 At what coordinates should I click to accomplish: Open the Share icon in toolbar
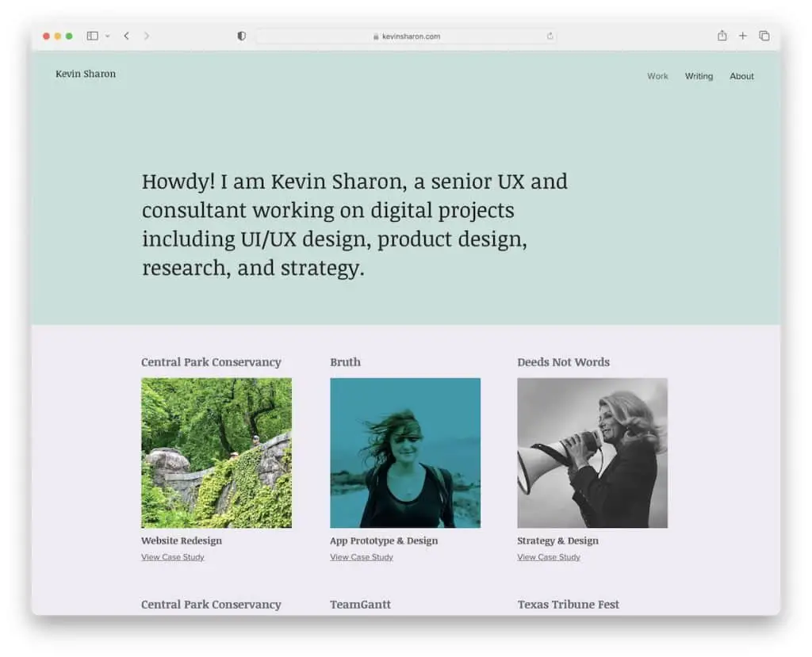(x=722, y=35)
